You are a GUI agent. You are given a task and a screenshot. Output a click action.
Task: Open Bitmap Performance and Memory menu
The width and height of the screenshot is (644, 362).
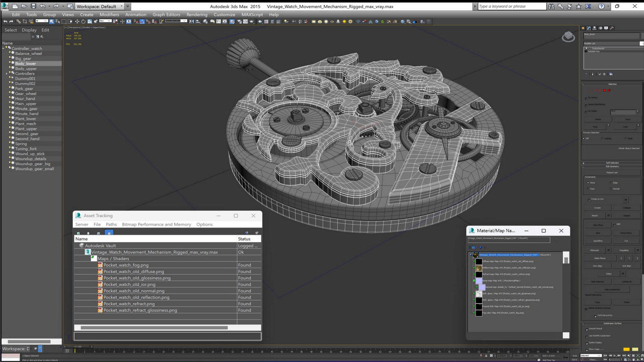click(x=157, y=224)
